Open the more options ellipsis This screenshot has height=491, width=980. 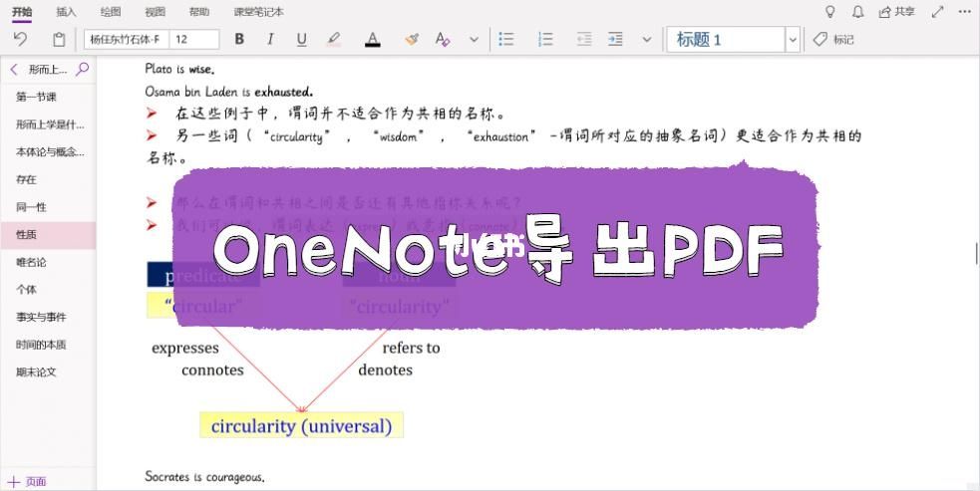[964, 12]
